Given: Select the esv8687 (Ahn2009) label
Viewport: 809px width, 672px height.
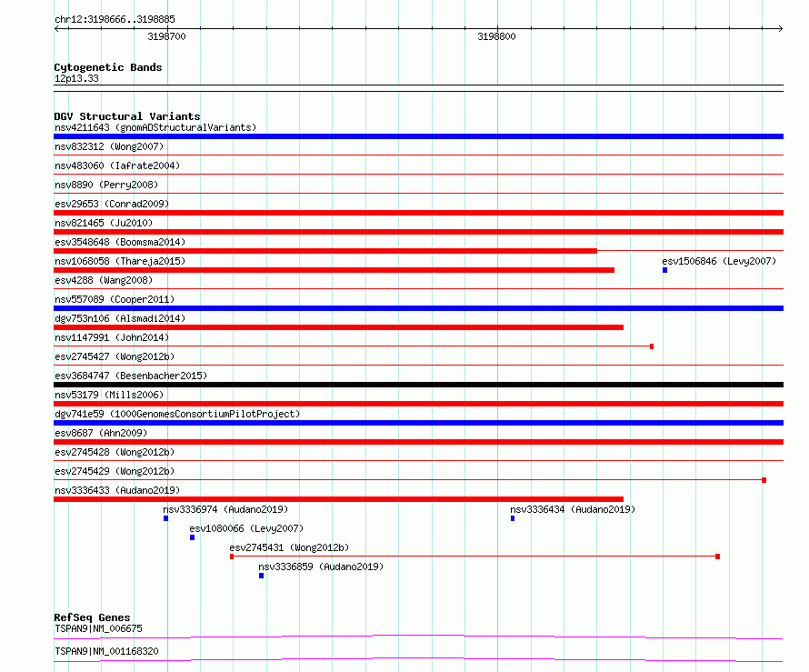Looking at the screenshot, I should point(101,433).
